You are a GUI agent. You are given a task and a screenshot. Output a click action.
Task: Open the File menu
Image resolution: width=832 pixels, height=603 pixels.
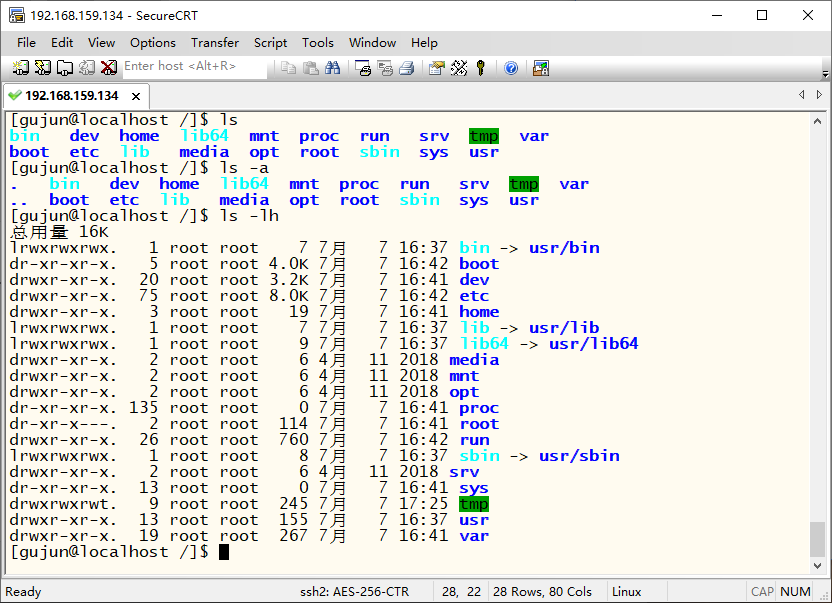26,43
